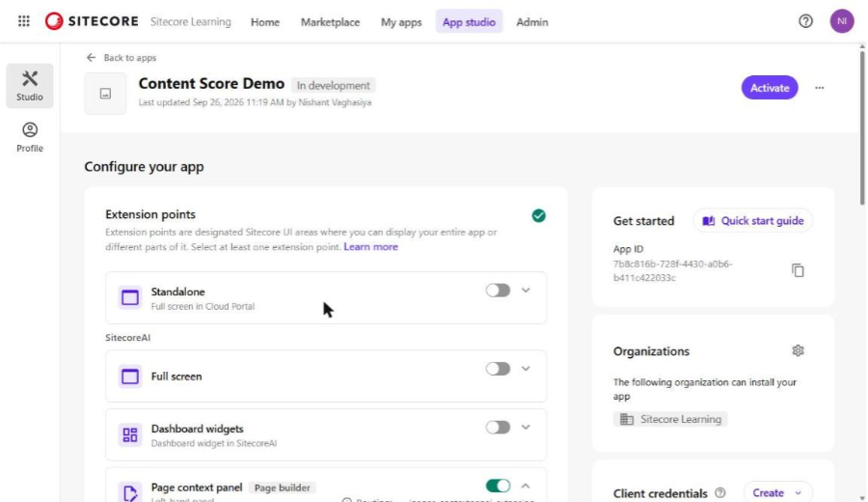Click the App ID value text
The image size is (868, 502).
(672, 271)
